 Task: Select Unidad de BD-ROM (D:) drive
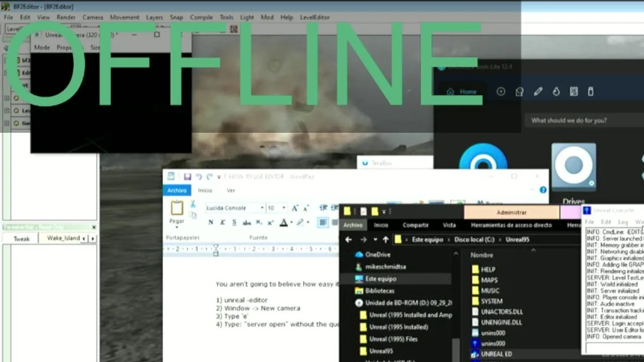[404, 303]
